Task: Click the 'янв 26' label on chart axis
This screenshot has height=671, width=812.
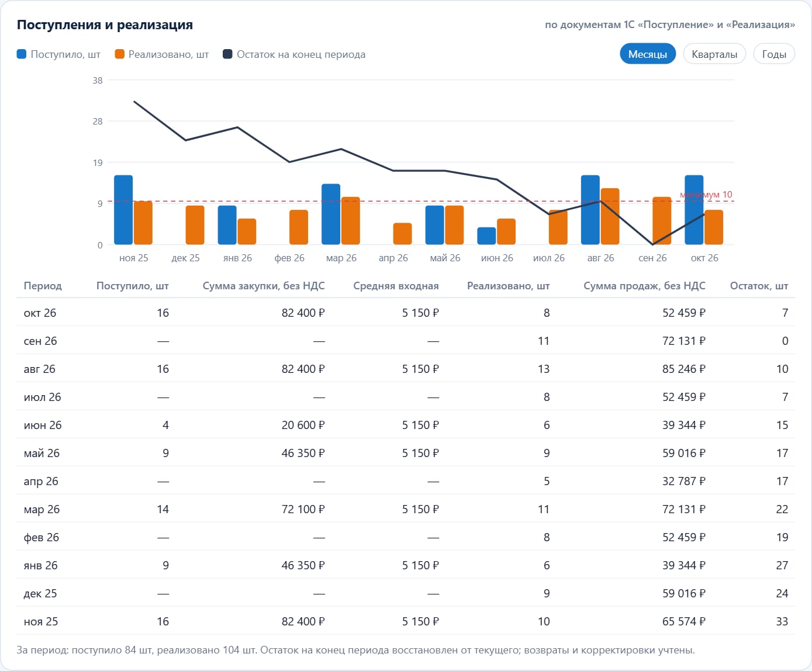Action: (x=237, y=258)
